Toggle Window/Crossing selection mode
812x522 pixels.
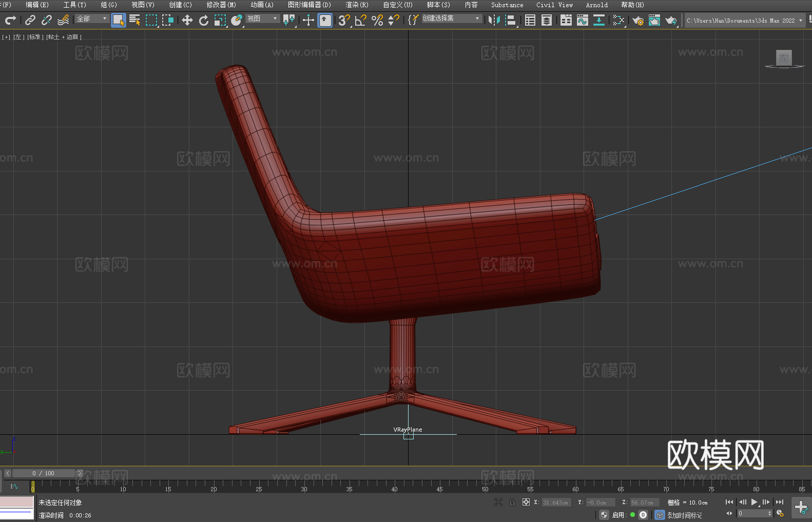pyautogui.click(x=168, y=20)
